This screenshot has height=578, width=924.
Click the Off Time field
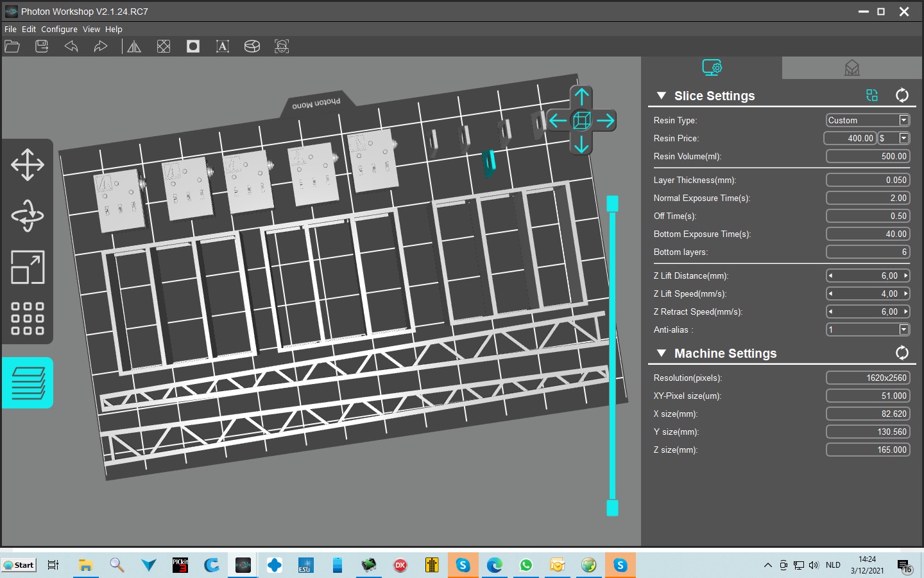[868, 216]
